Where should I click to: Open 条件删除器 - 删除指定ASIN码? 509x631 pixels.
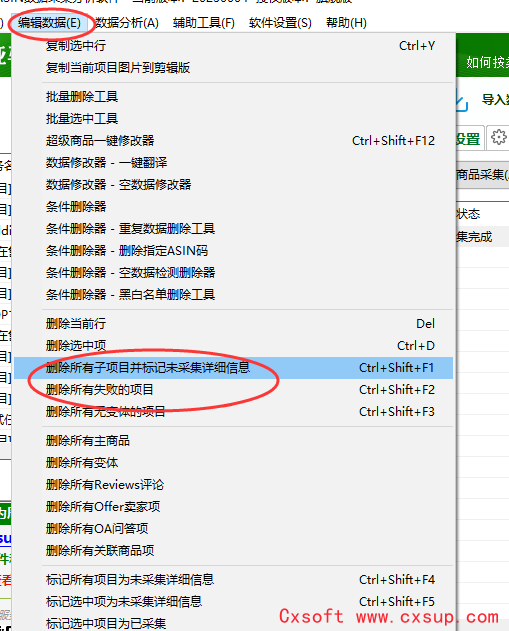(233, 251)
